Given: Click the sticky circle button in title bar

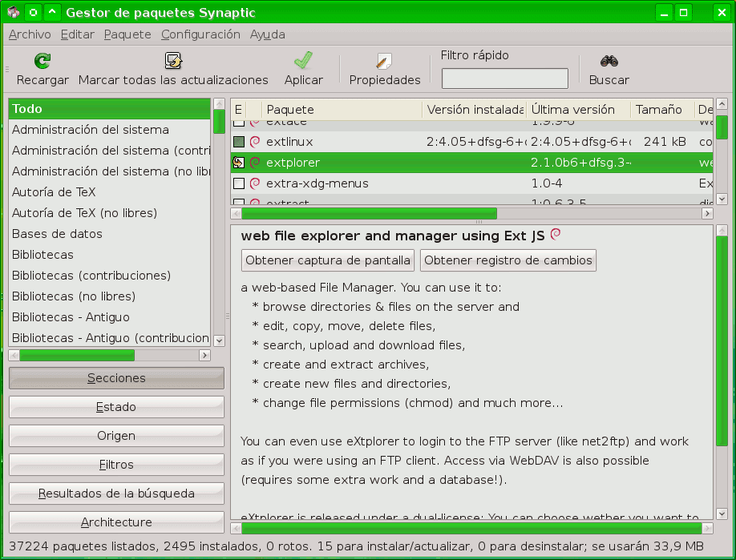Looking at the screenshot, I should pos(34,12).
